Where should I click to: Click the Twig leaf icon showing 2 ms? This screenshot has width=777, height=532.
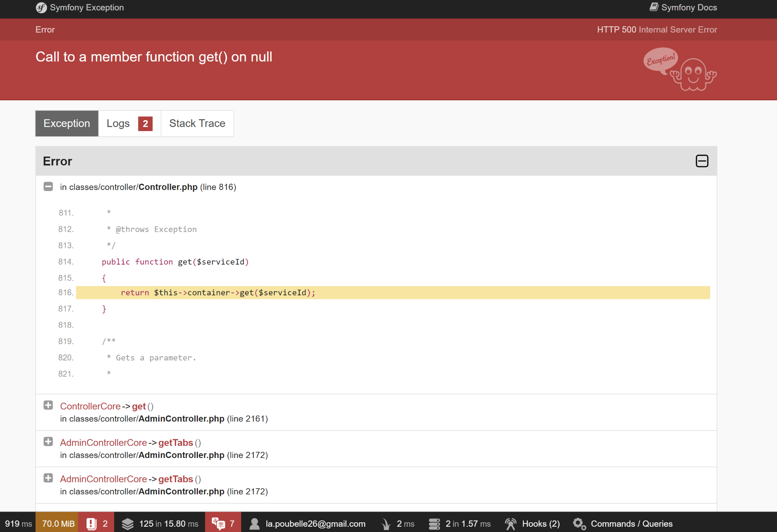(x=386, y=524)
